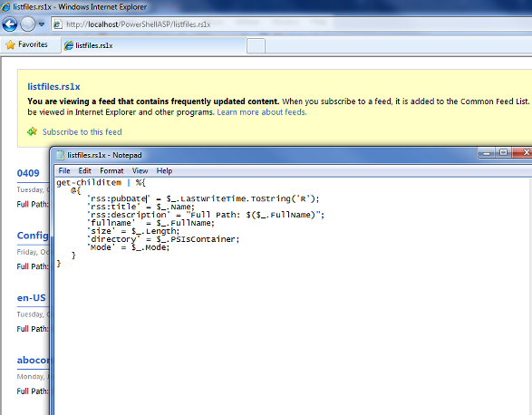Click the subscribe feed star icon
This screenshot has height=415, width=532.
pos(33,131)
